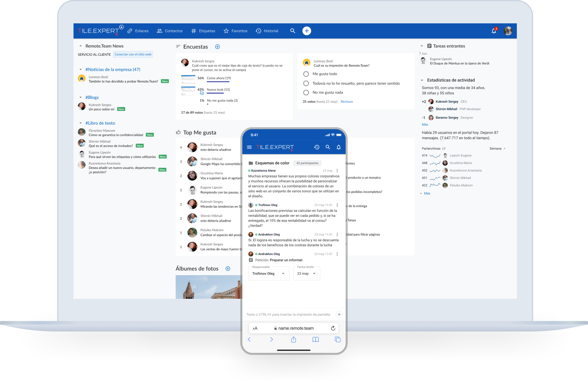Click the Rechazo link under poll

[x=346, y=102]
